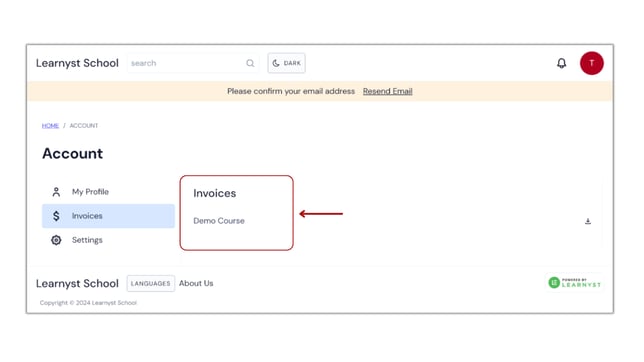Click the My Profile person icon
Screen dimensions: 644x362
[x=56, y=192]
